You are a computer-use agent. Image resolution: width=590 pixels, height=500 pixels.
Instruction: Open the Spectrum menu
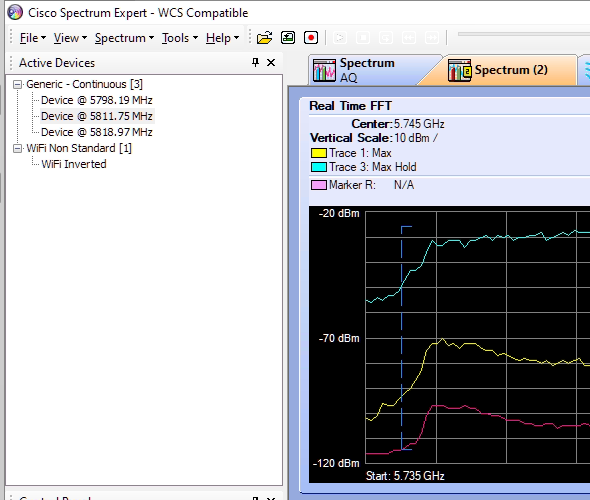(124, 38)
